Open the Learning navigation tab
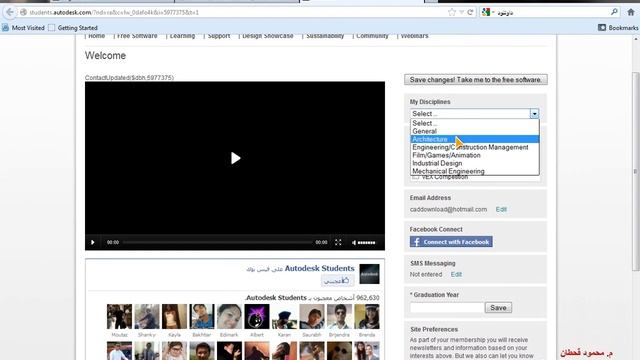 (x=182, y=36)
